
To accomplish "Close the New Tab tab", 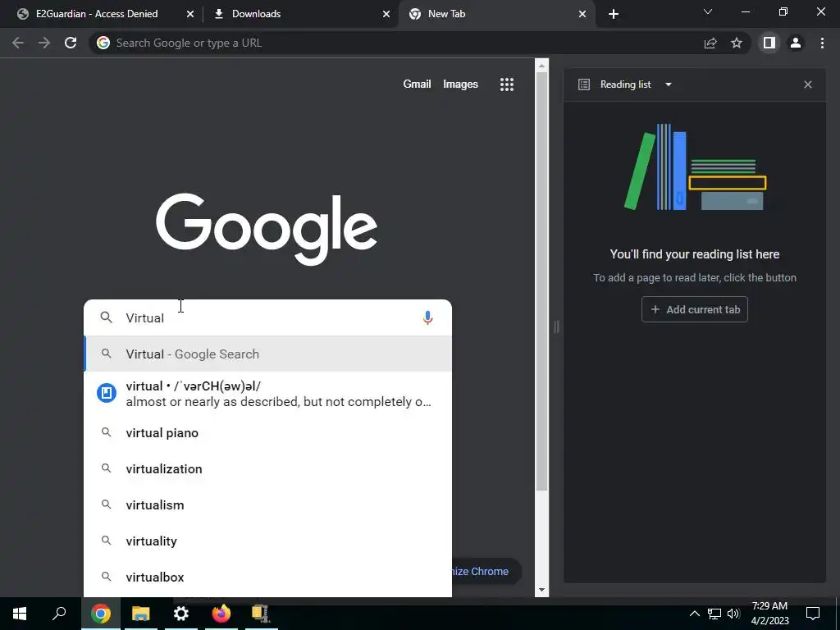I will [582, 14].
